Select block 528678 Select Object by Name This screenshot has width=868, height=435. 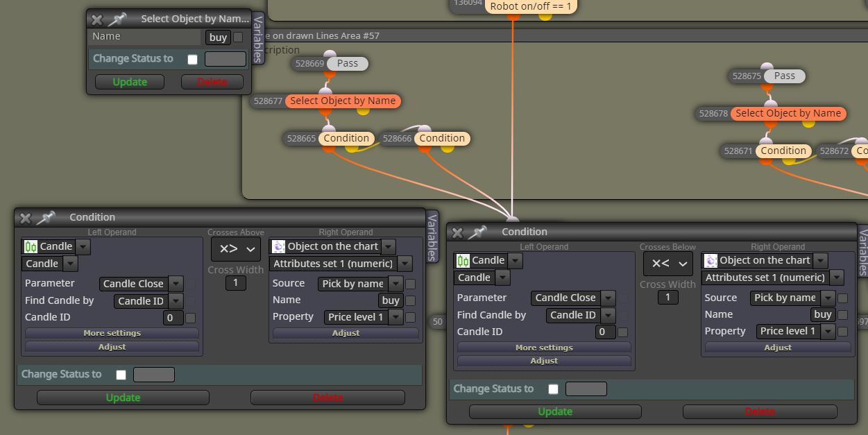pos(788,113)
